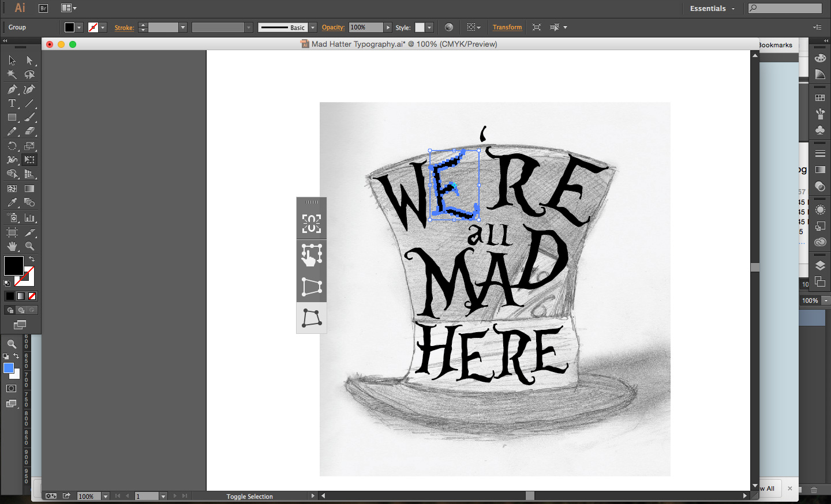The height and width of the screenshot is (504, 831).
Task: Open the stroke color dropdown in the control bar
Action: click(x=103, y=27)
